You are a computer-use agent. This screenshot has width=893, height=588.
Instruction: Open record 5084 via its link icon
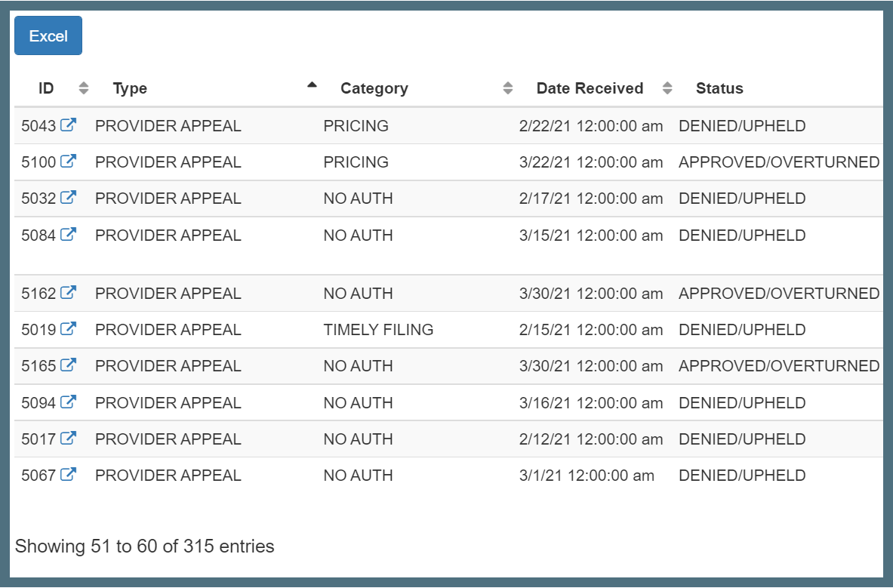[x=69, y=235]
